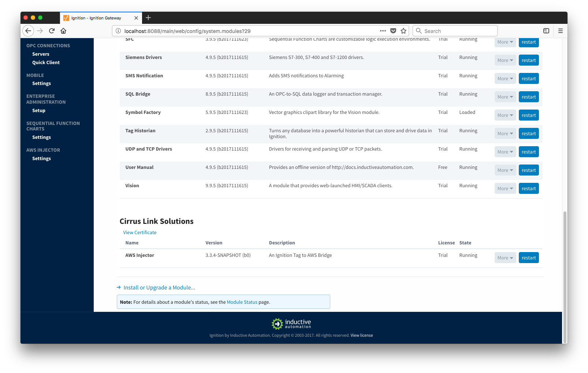Click the Pocket save icon in address bar
The height and width of the screenshot is (373, 588).
393,31
